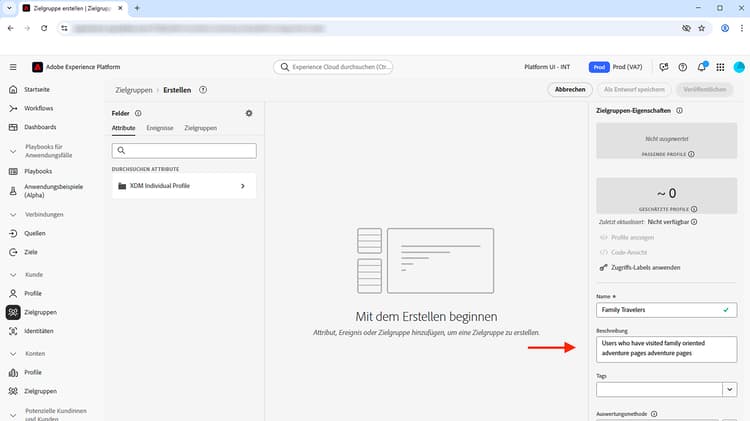Click the info icon beside Nicht verfügbar
The width and height of the screenshot is (750, 421).
point(694,222)
